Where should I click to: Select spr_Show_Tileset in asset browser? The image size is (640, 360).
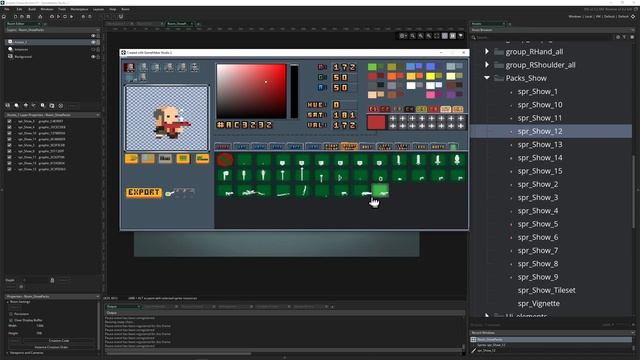point(547,290)
